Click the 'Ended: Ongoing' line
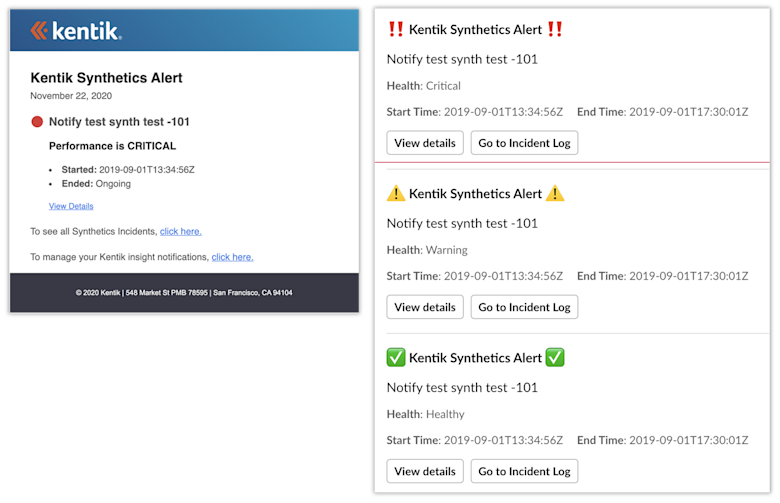 tap(96, 184)
